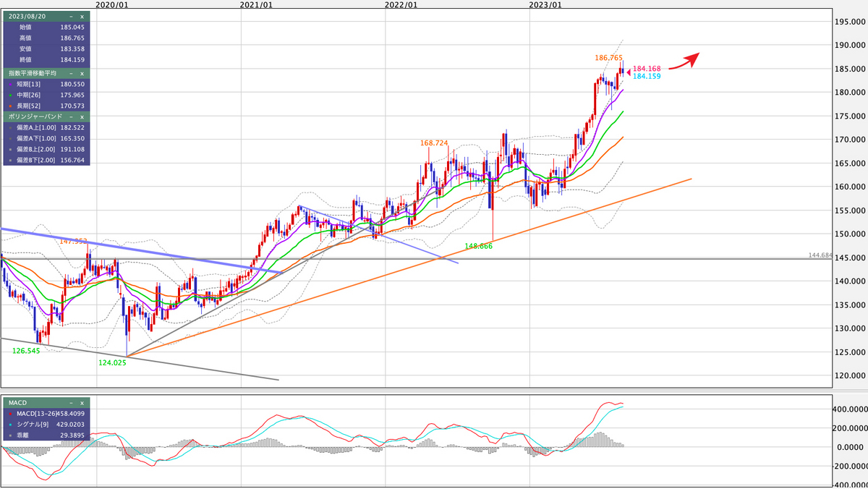Select the MACD panel title
The image size is (868, 489).
click(16, 402)
